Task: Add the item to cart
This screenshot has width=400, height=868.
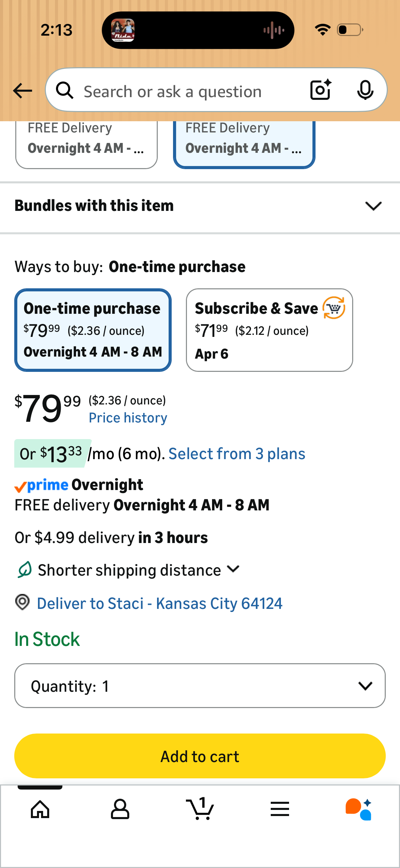Action: coord(200,756)
